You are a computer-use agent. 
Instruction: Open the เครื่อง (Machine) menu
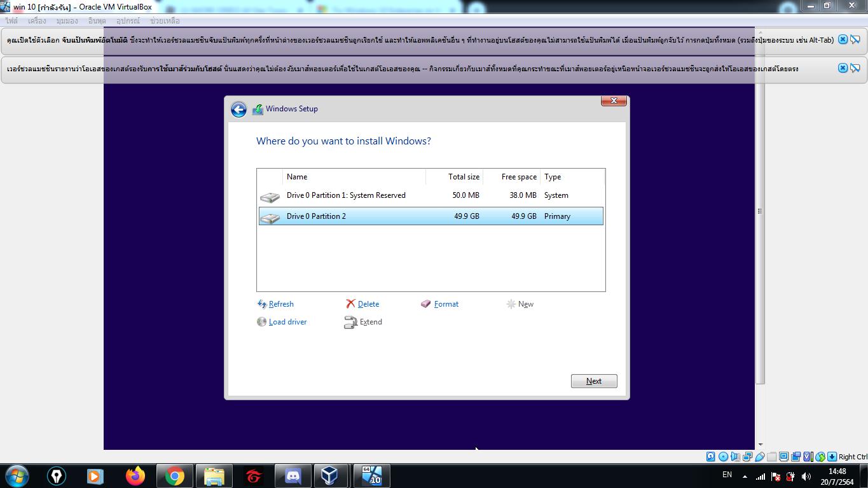[37, 21]
